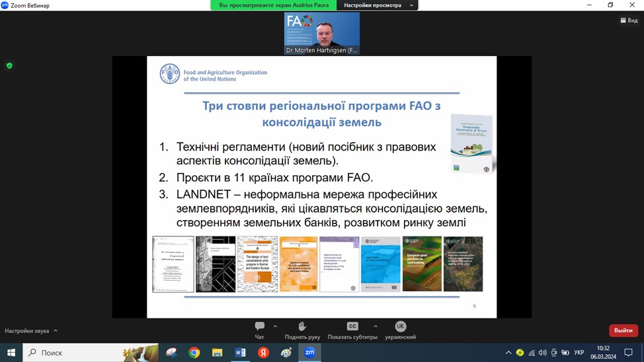Image resolution: width=644 pixels, height=362 pixels.
Task: Leave the webinar with Выйти button
Action: coord(623,330)
